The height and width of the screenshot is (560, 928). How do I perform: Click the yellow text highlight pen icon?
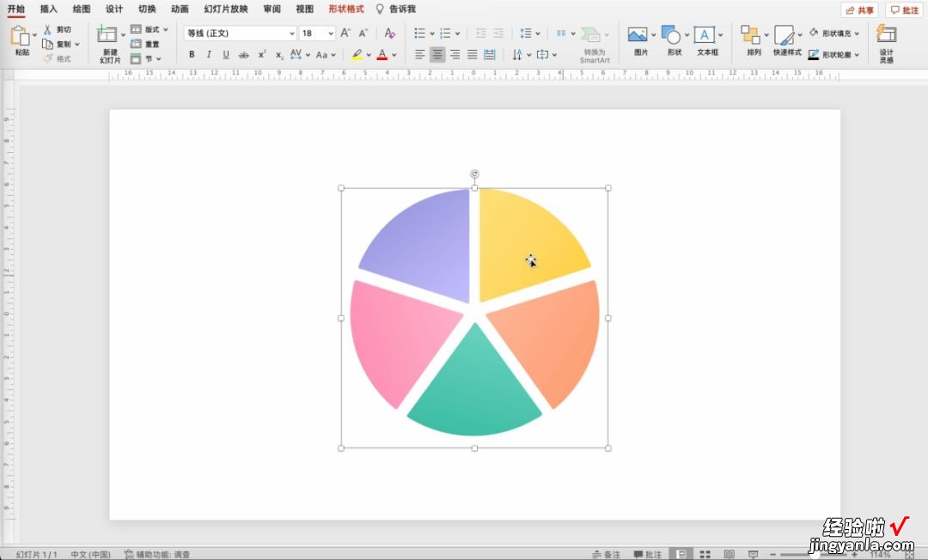click(357, 54)
